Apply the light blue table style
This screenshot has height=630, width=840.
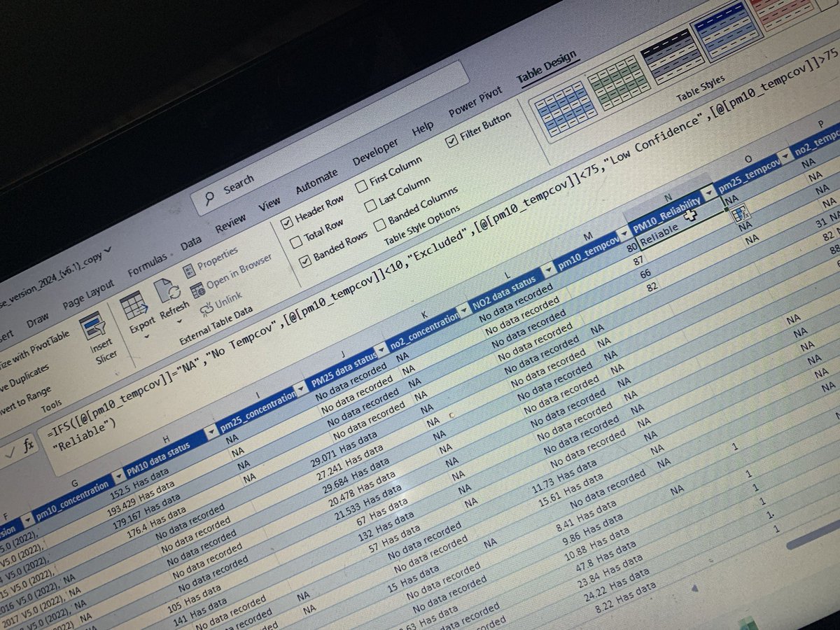tap(566, 110)
